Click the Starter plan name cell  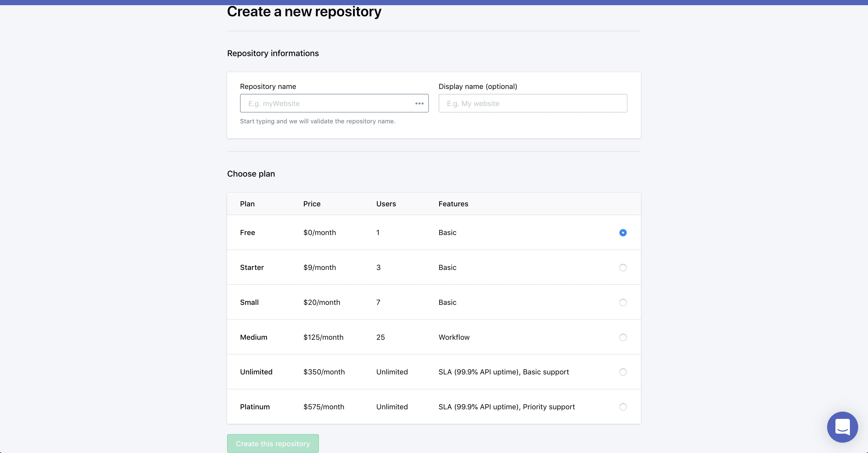point(252,267)
